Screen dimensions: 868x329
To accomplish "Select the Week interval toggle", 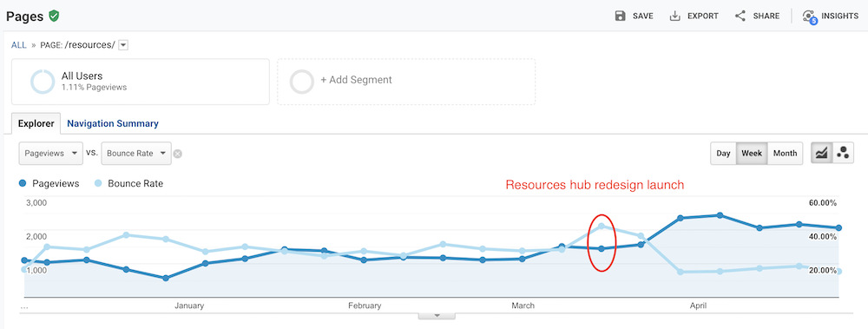I will [752, 154].
